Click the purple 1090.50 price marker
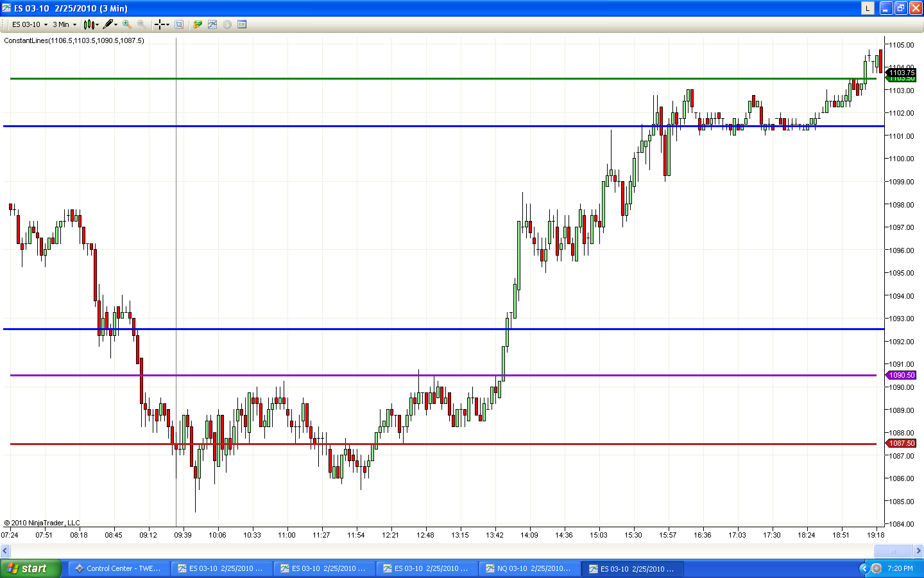The image size is (924, 578). click(x=902, y=375)
